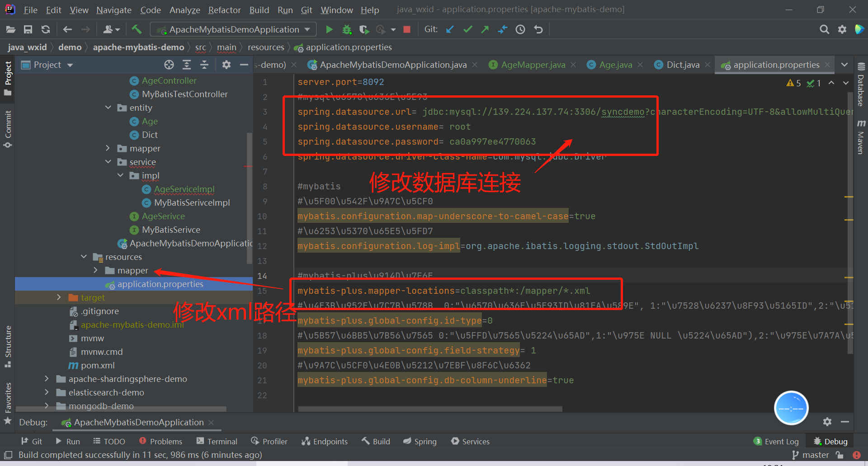Open the File menu
The width and height of the screenshot is (868, 466).
tap(30, 10)
